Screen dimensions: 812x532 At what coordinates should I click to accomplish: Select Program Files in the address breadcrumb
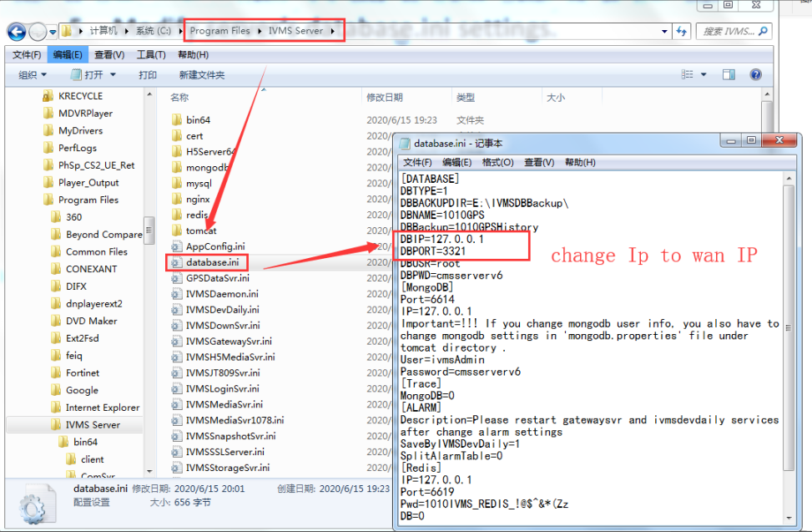(x=220, y=31)
